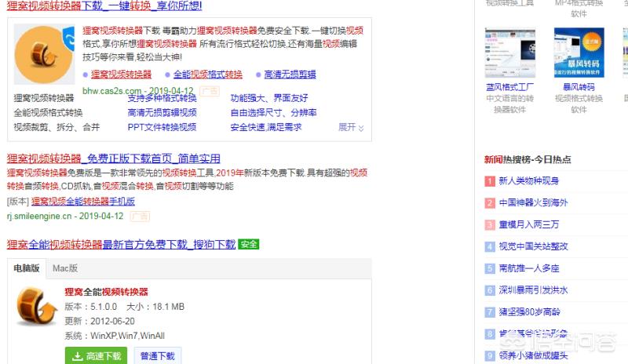Click the green 安全 badge
The height and width of the screenshot is (364, 628).
pyautogui.click(x=248, y=244)
